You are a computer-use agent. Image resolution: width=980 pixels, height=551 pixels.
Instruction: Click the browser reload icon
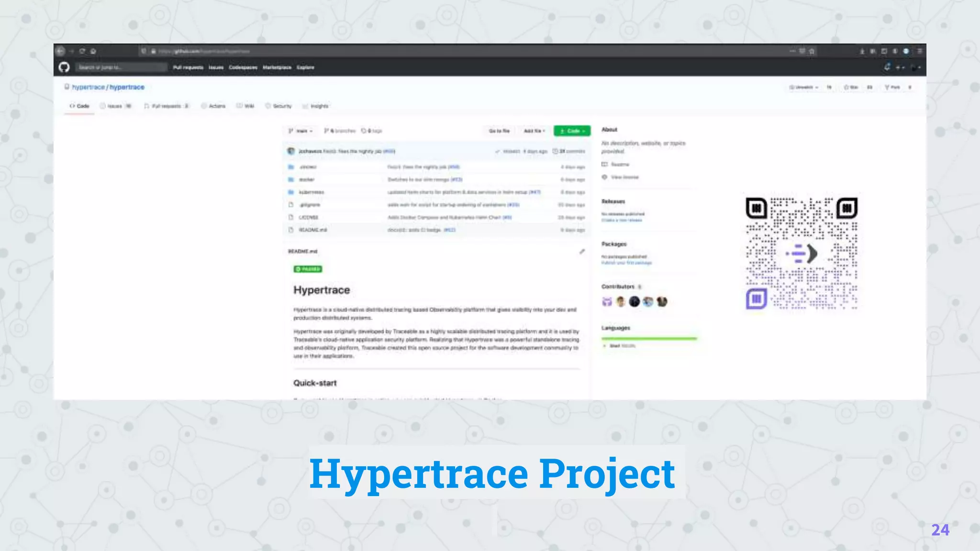(x=82, y=51)
